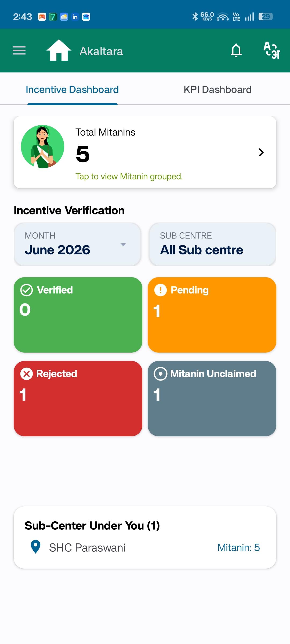290x644 pixels.
Task: Open the Sub Centre selector
Action: (x=212, y=244)
